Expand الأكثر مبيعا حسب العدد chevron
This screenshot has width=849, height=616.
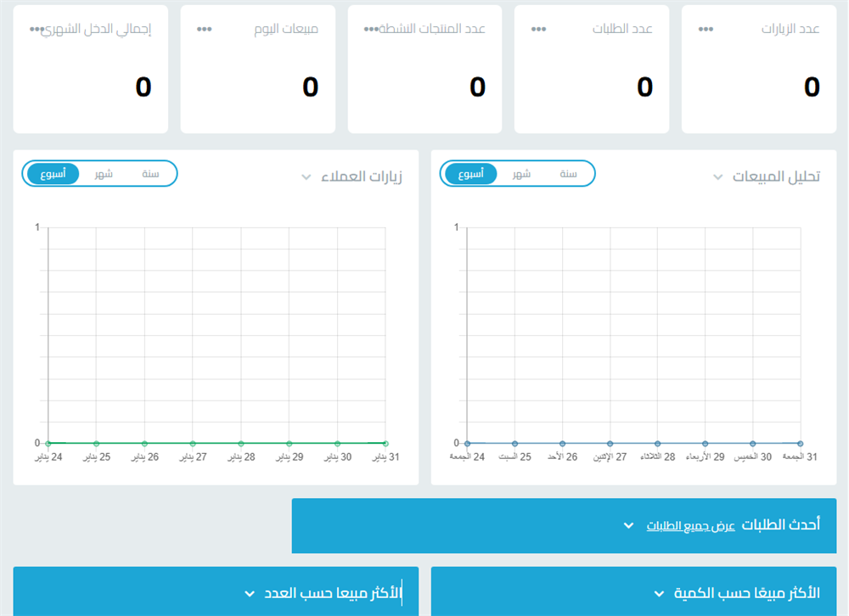[250, 593]
